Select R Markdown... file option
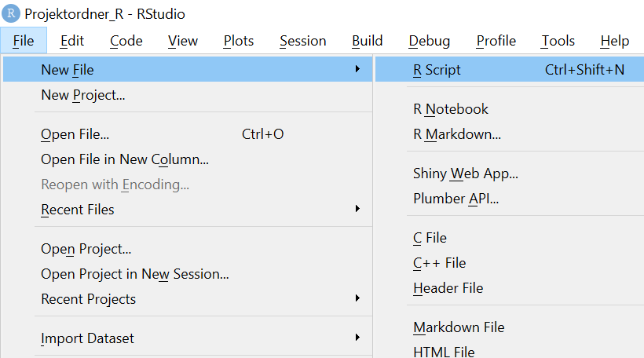The width and height of the screenshot is (644, 358). (457, 134)
